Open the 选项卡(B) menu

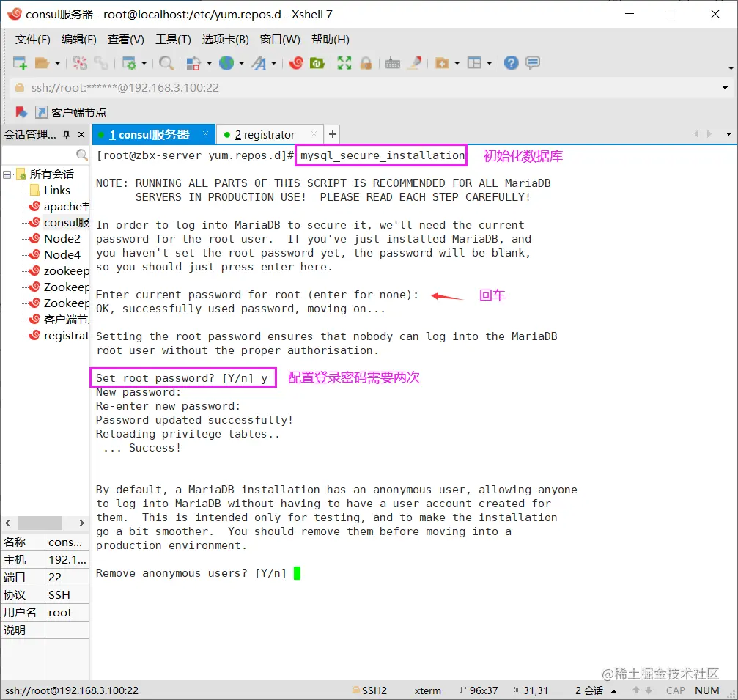225,40
